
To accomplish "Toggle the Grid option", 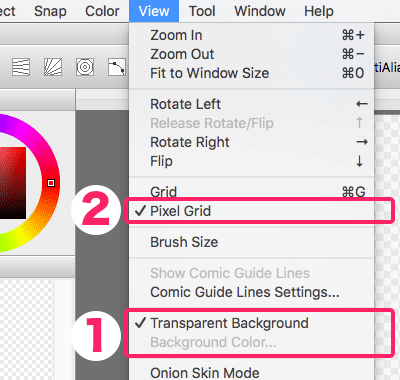I will [x=252, y=192].
